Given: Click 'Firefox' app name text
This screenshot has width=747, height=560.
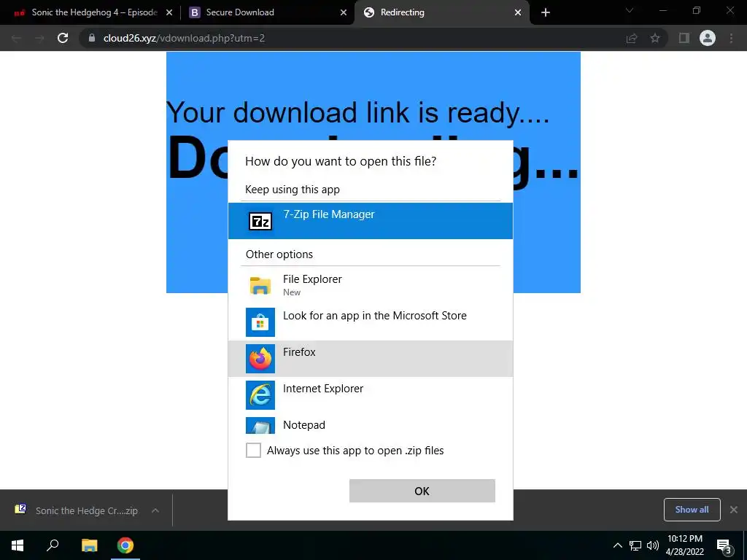Looking at the screenshot, I should (x=299, y=352).
